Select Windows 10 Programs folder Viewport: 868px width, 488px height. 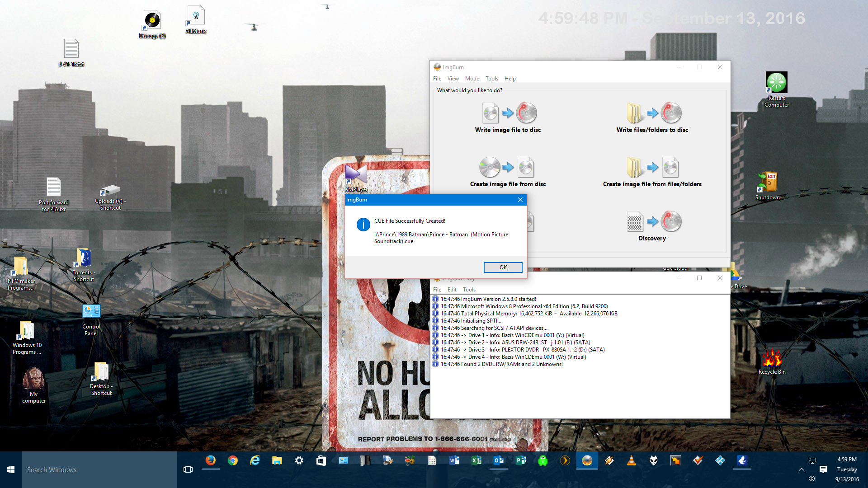pos(27,338)
